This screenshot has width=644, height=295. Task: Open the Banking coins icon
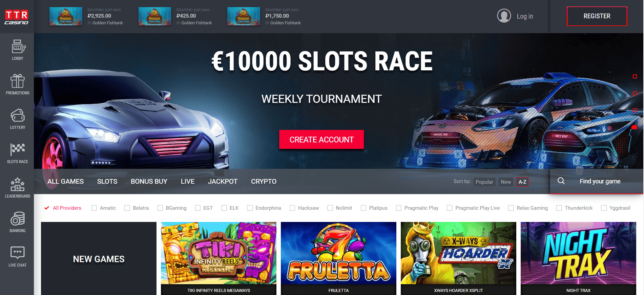point(18,219)
